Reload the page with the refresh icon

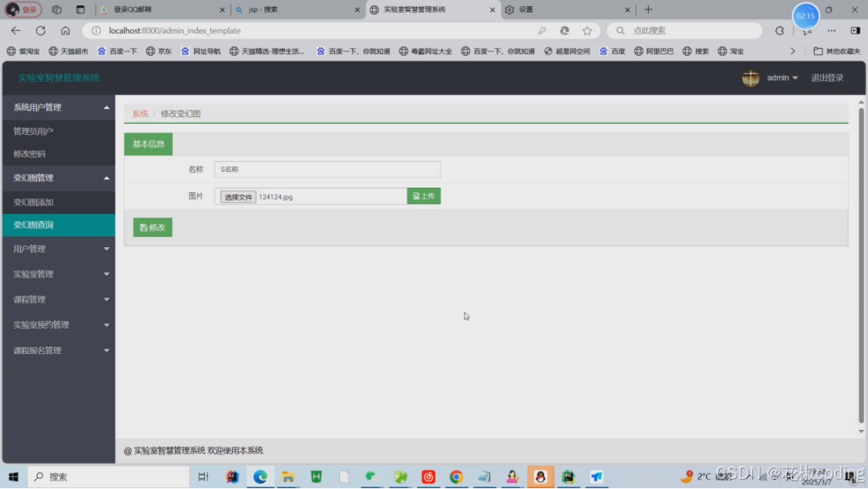point(40,31)
